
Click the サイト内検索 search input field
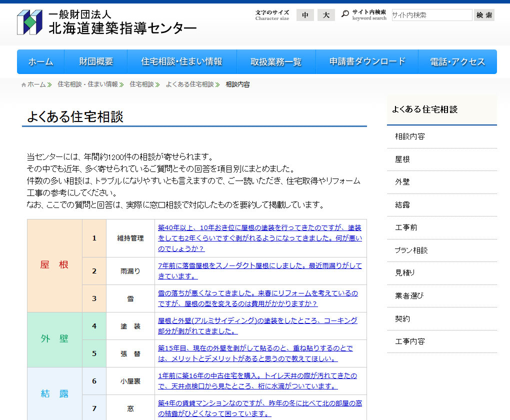tap(431, 15)
